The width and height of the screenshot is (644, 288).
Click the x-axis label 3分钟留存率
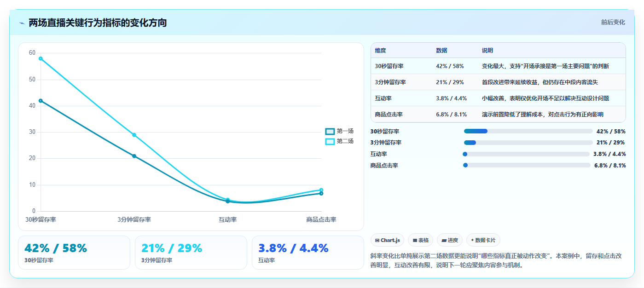[x=134, y=219]
